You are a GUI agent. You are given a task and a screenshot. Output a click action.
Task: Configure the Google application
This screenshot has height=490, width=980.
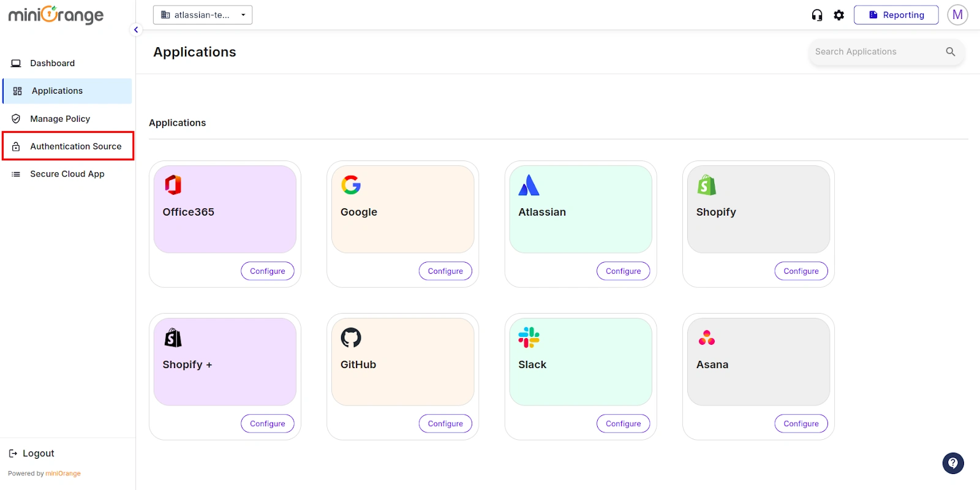pos(445,271)
